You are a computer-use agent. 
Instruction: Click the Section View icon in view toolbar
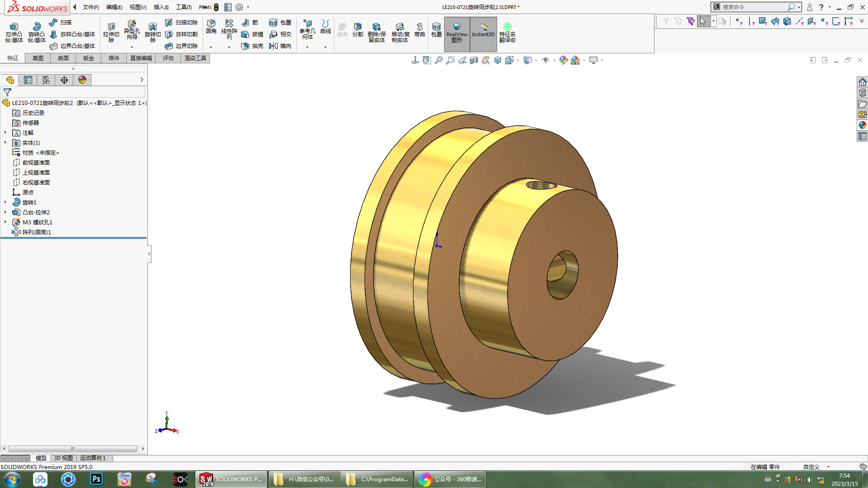click(474, 60)
